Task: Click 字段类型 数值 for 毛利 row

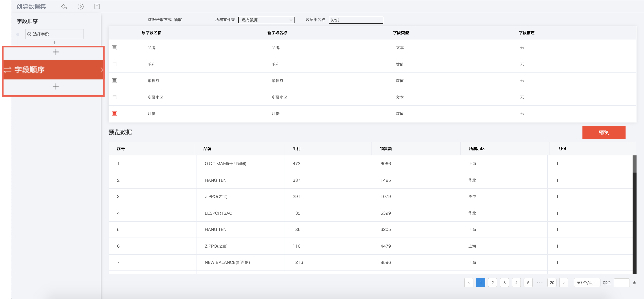Action: click(400, 64)
